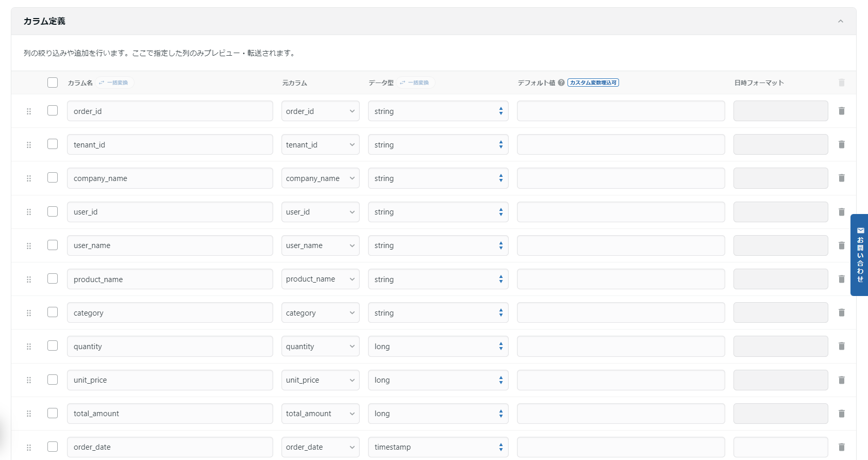Click the default value field for order_id
The width and height of the screenshot is (868, 460).
coord(621,111)
